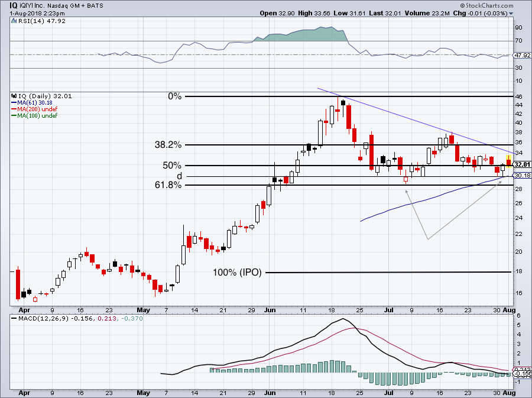Screen dimensions: 532x398
Task: Click the Nasdaq GM + BATS exchange text
Action: (75, 6)
